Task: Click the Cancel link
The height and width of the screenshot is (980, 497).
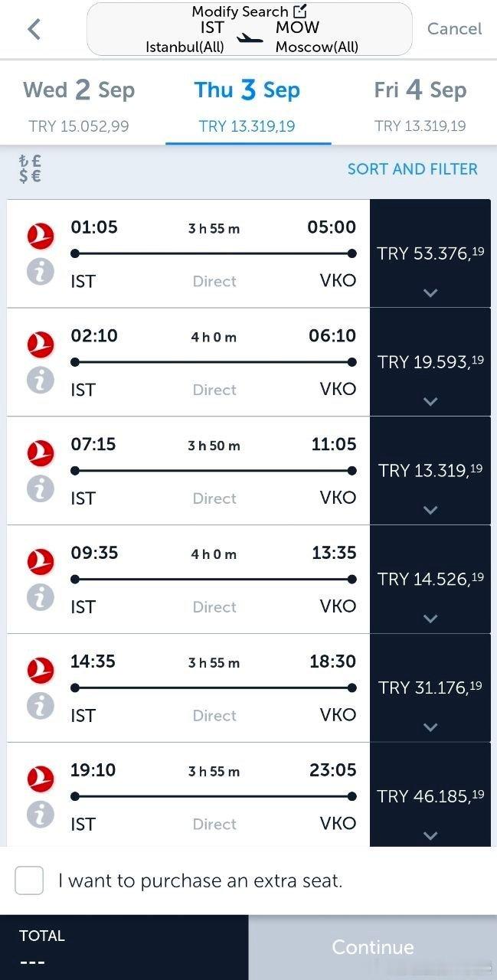Action: tap(454, 29)
